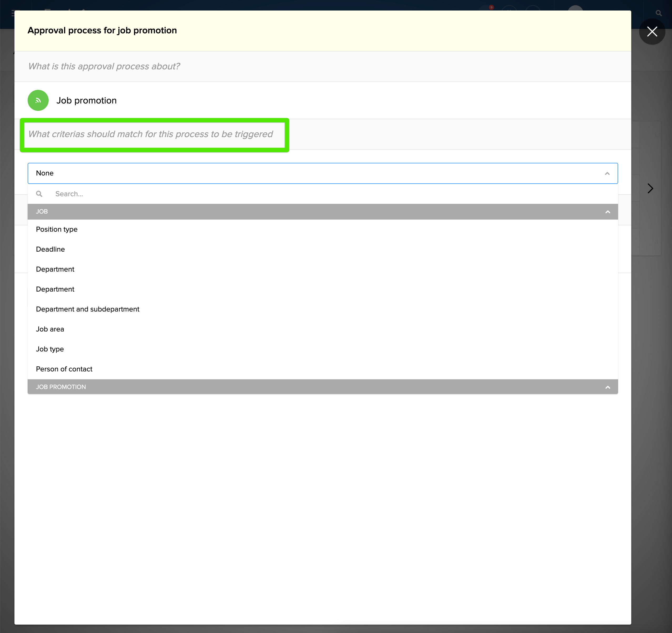
Task: Pick the Job area option
Action: (x=50, y=329)
